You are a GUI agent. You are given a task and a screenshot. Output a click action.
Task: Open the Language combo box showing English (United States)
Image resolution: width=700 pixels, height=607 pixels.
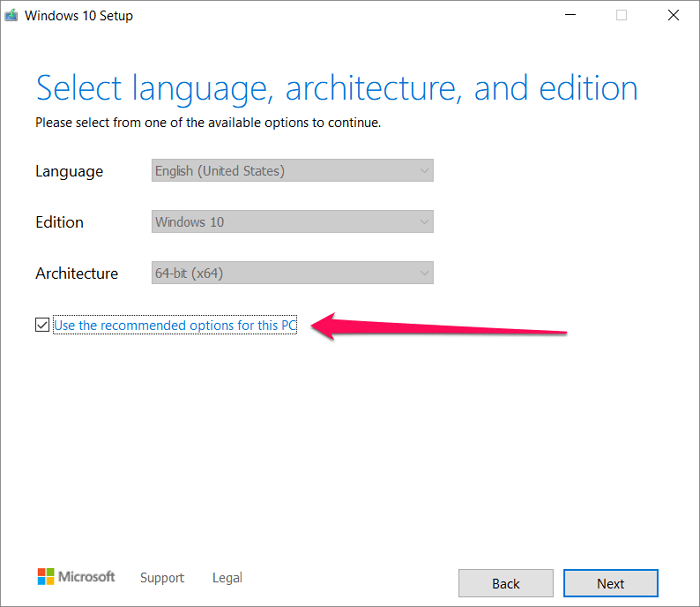[x=292, y=171]
